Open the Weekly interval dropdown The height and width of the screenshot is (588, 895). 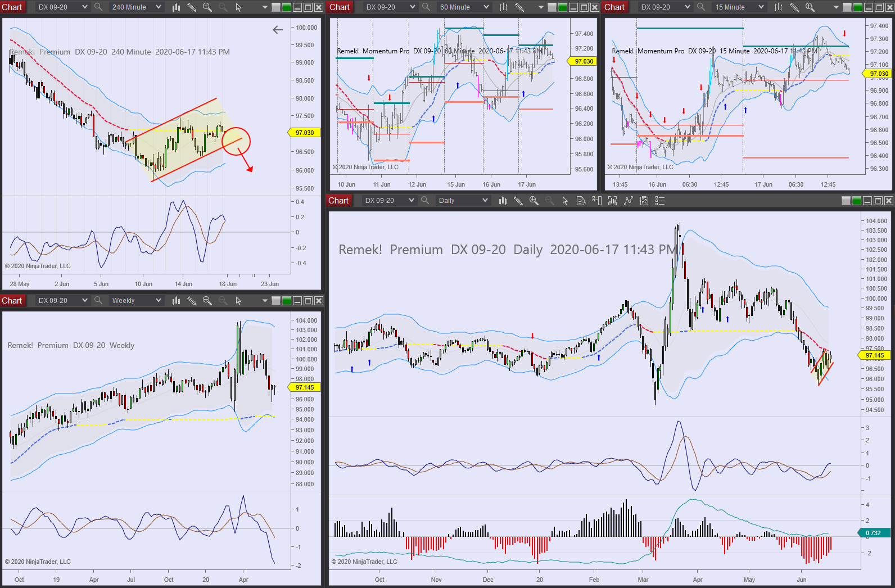[136, 301]
